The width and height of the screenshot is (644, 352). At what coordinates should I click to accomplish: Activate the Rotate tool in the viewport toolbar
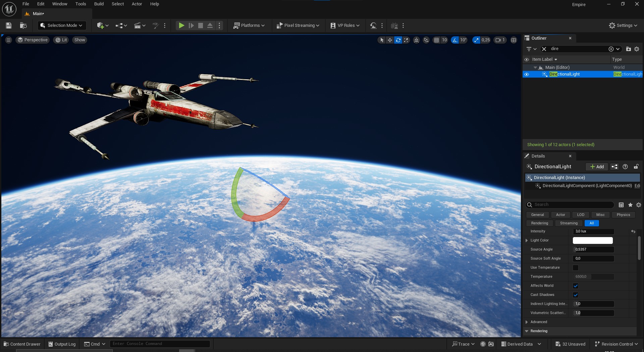[398, 40]
